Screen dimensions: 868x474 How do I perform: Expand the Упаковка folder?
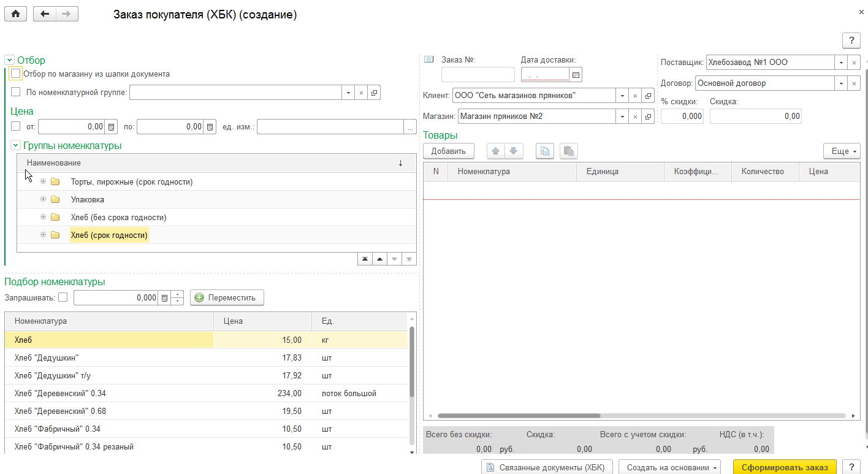tap(43, 199)
